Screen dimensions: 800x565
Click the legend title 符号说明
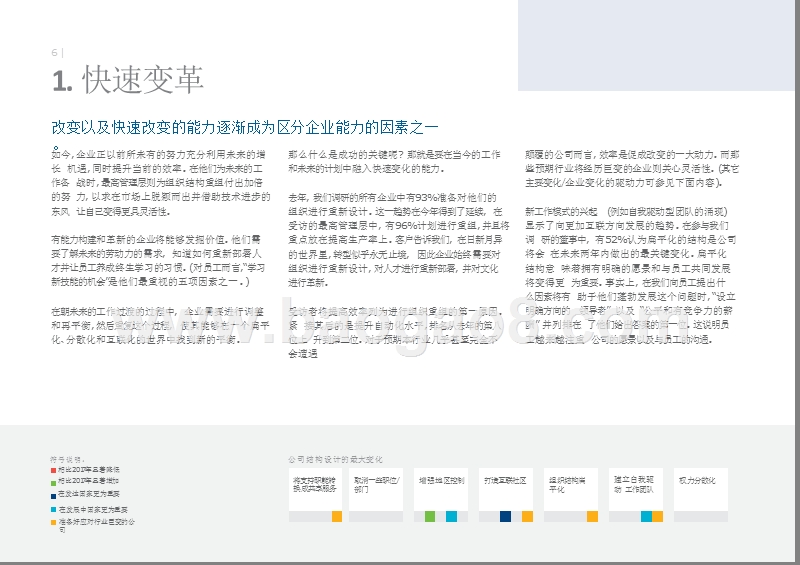(67, 459)
